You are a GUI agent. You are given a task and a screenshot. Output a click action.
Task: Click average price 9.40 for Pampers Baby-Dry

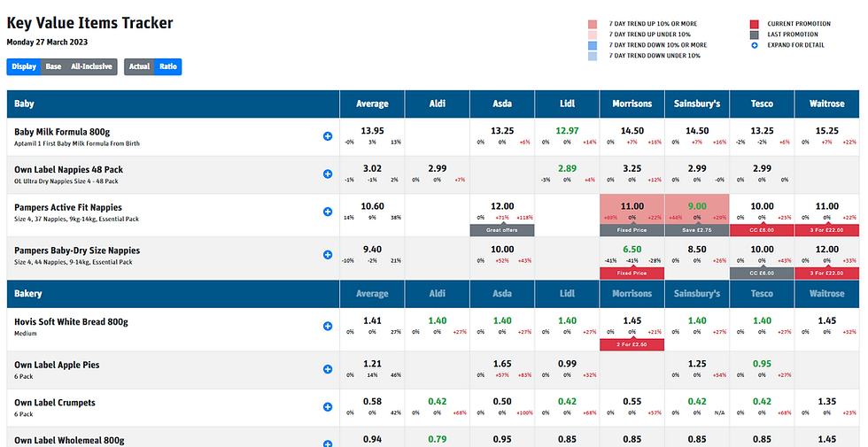coord(372,250)
